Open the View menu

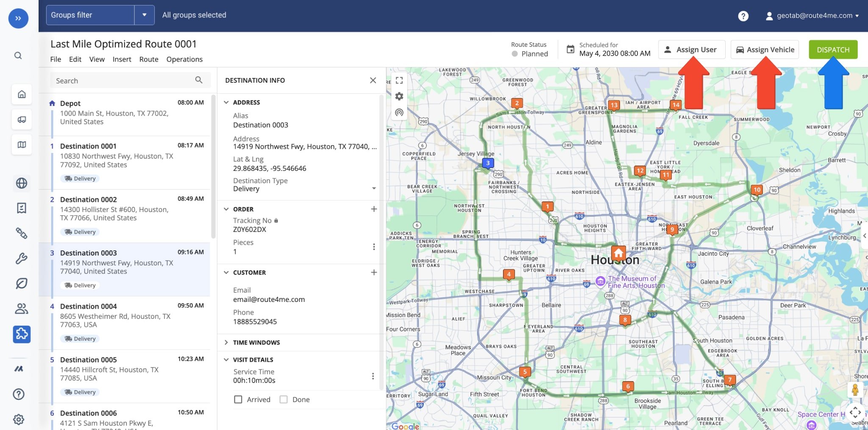[97, 59]
